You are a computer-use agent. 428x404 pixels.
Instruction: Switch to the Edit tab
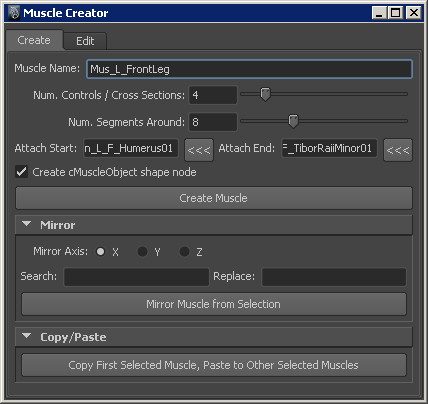tap(85, 41)
